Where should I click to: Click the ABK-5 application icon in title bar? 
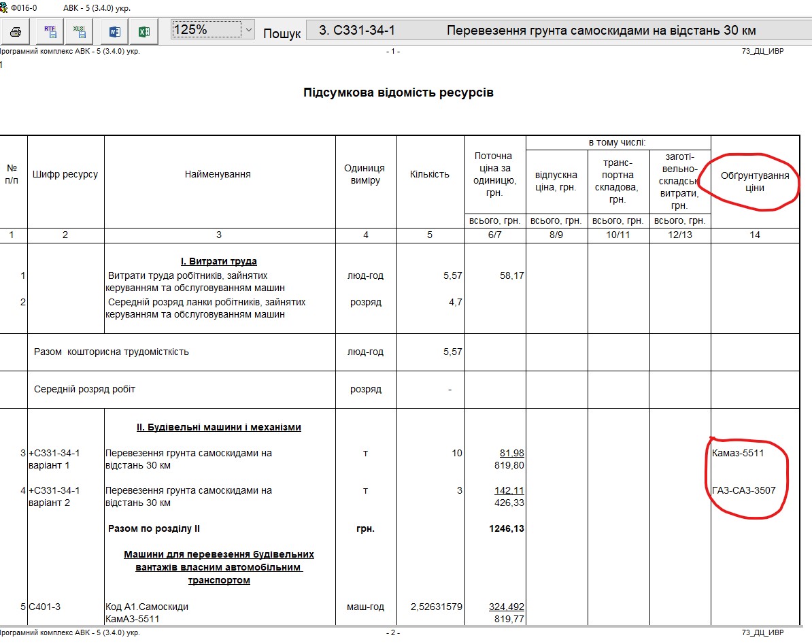4,7
